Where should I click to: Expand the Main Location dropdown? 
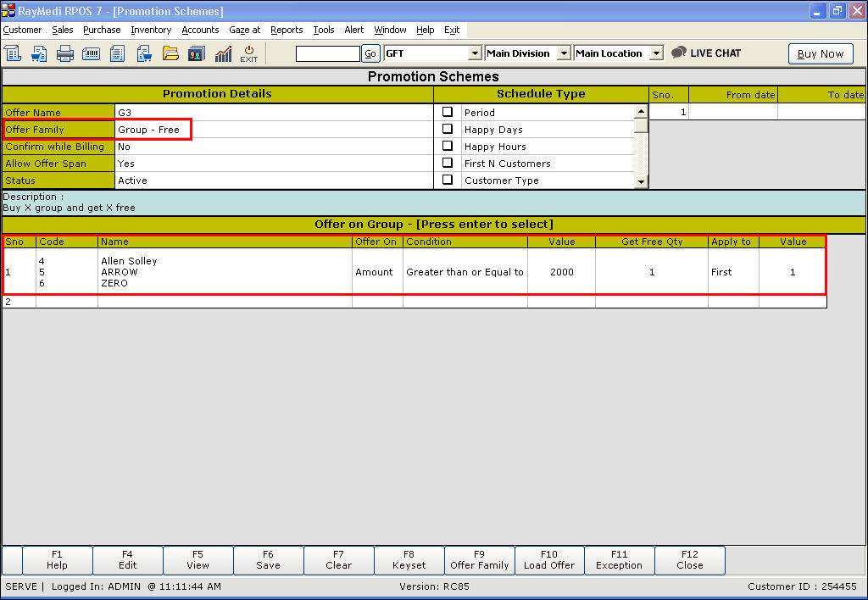tap(656, 53)
